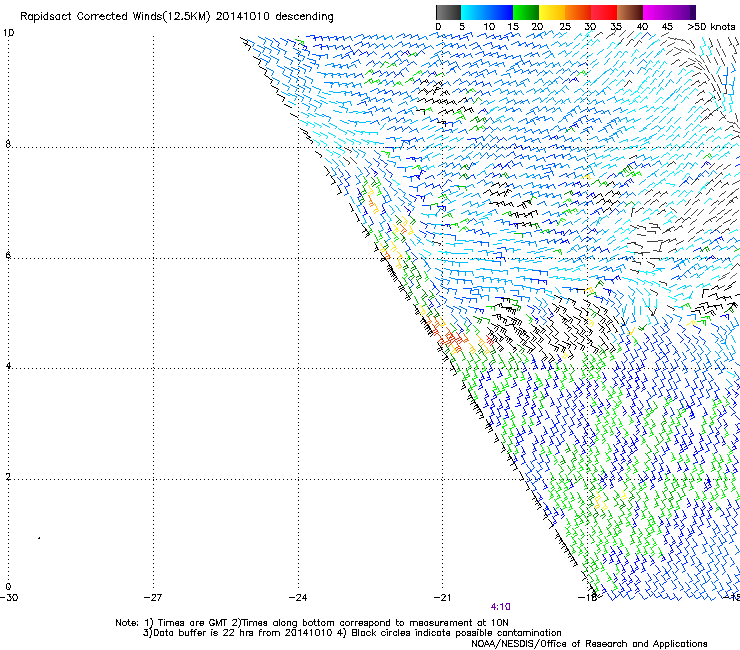Screen dimensions: 740x650
Task: Click the word 'descending' in the title
Action: click(304, 17)
